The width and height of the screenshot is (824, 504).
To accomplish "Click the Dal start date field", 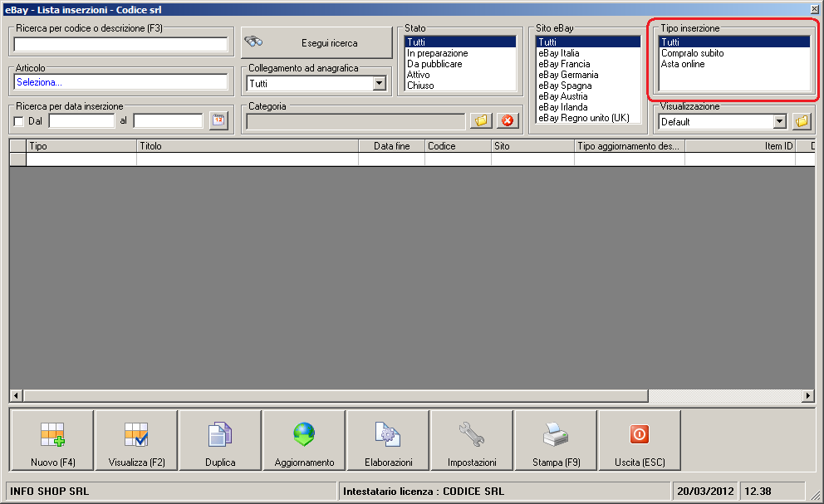I will [82, 121].
